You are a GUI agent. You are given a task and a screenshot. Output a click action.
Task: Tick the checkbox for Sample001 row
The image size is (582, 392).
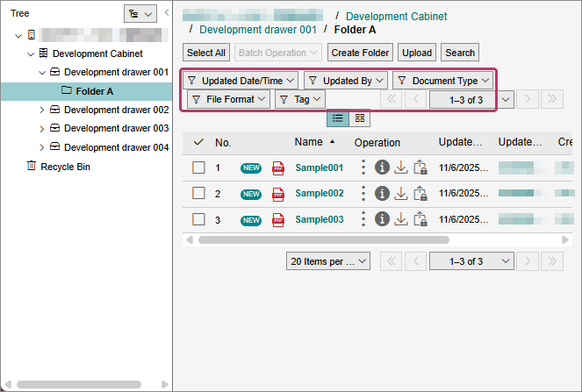(x=198, y=167)
